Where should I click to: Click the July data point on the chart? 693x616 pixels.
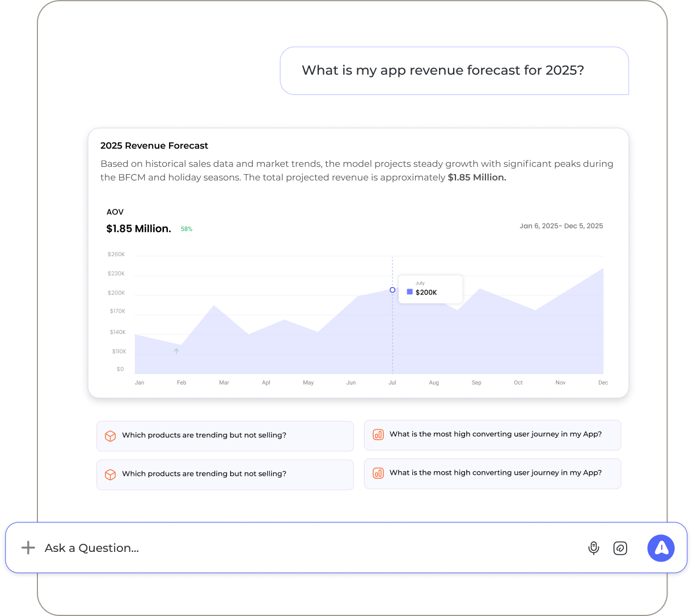pyautogui.click(x=392, y=290)
